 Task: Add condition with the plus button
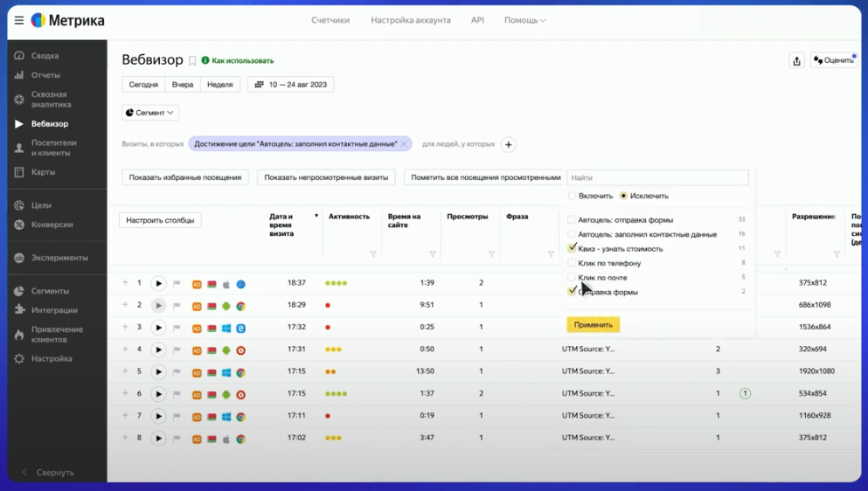pos(508,144)
